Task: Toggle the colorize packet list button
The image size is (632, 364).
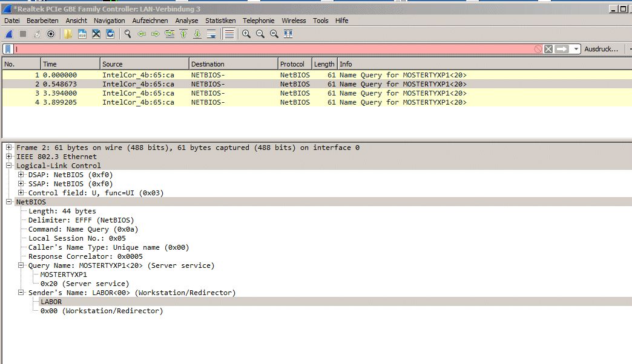Action: 229,34
